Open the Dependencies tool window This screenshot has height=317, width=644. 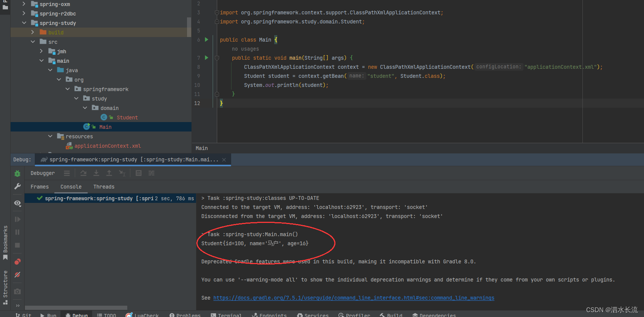[434, 315]
